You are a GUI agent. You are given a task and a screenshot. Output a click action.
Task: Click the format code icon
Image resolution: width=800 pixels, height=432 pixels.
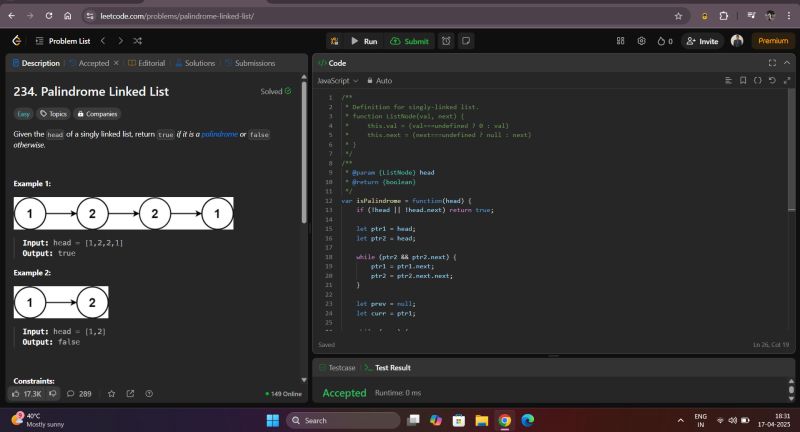[x=728, y=81]
